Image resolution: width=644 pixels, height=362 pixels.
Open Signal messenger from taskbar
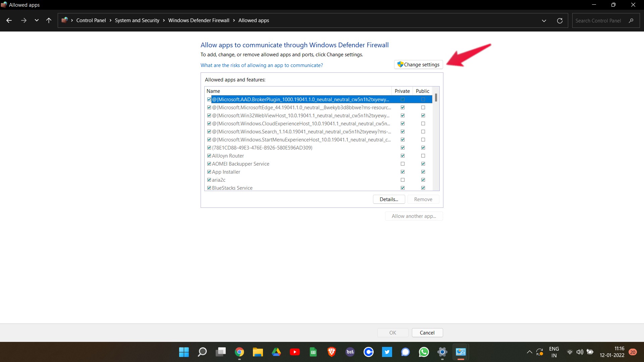(x=405, y=352)
